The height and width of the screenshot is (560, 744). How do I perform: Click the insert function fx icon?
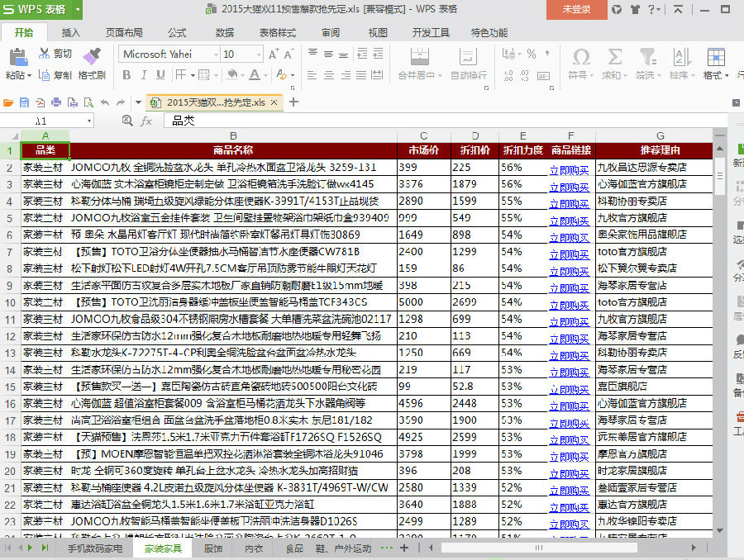[x=146, y=121]
